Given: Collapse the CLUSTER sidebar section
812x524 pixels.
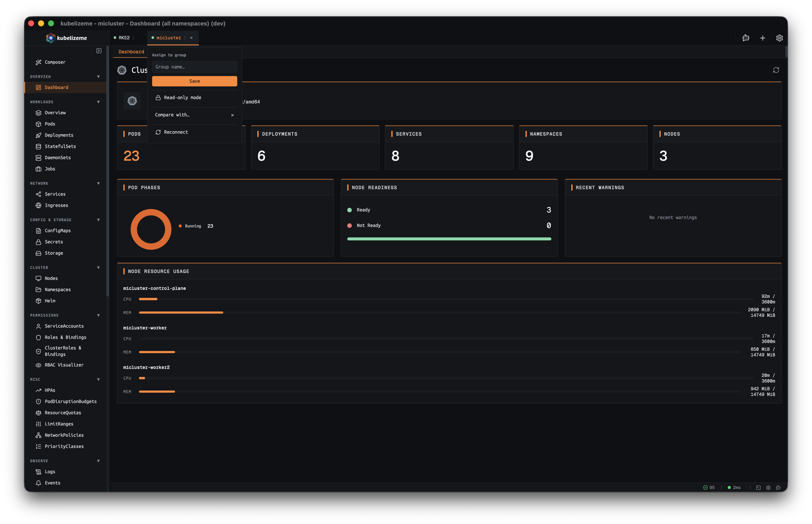Looking at the screenshot, I should point(98,268).
